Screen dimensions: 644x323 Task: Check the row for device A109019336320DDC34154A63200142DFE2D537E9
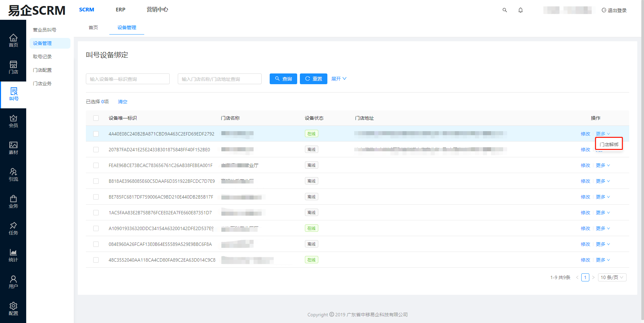(x=96, y=228)
